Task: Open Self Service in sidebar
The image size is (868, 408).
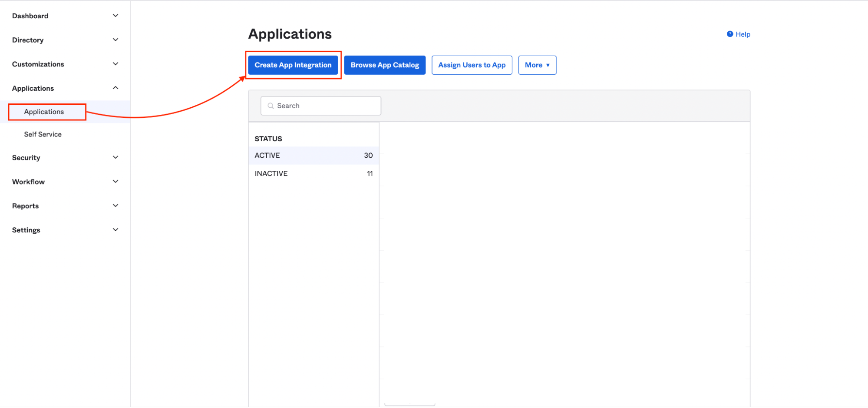Action: pyautogui.click(x=43, y=134)
